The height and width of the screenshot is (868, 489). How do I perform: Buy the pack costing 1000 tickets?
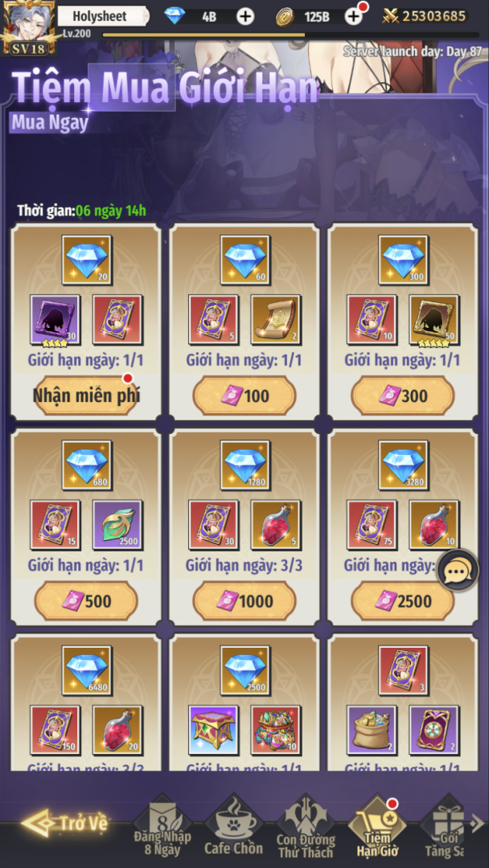tap(244, 601)
